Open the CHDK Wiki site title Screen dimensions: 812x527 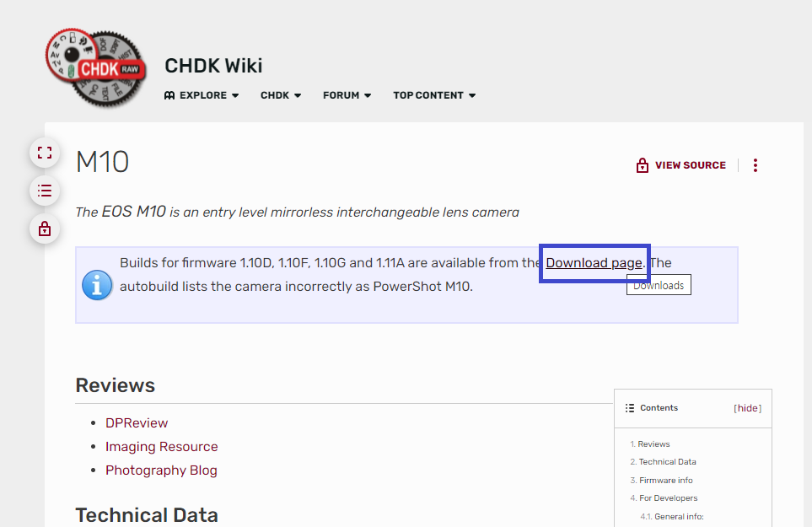click(213, 66)
